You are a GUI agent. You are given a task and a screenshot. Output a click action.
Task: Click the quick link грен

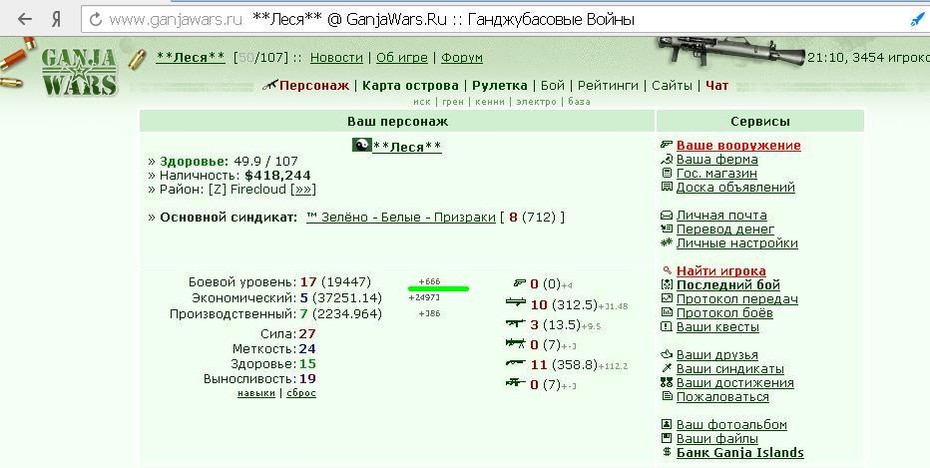coord(453,101)
